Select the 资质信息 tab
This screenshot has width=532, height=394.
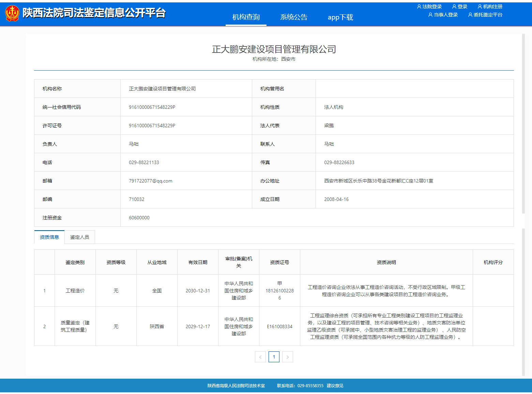tap(49, 237)
